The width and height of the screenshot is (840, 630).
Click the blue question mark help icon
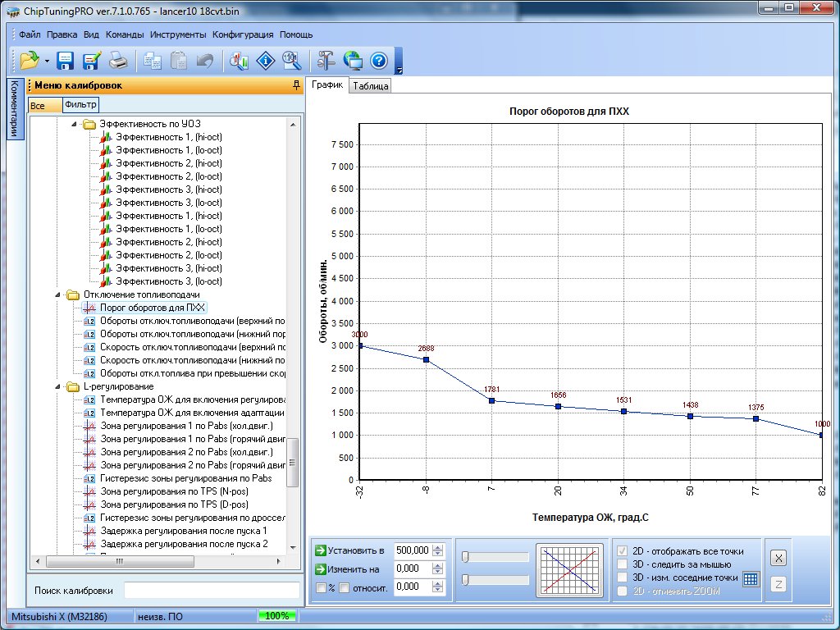pos(378,60)
